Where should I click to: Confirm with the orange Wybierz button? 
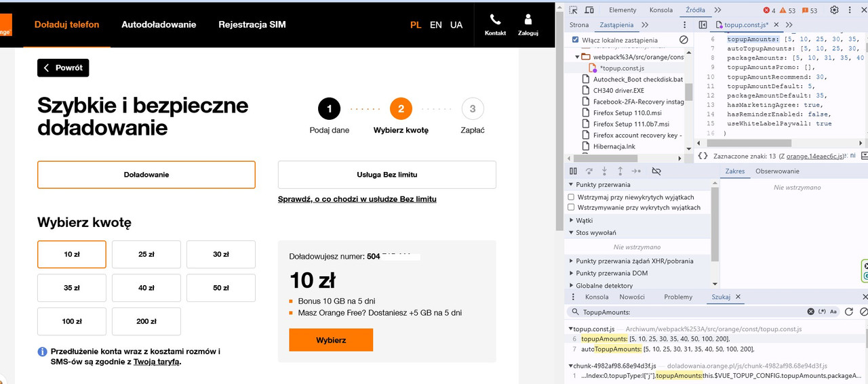click(x=331, y=340)
